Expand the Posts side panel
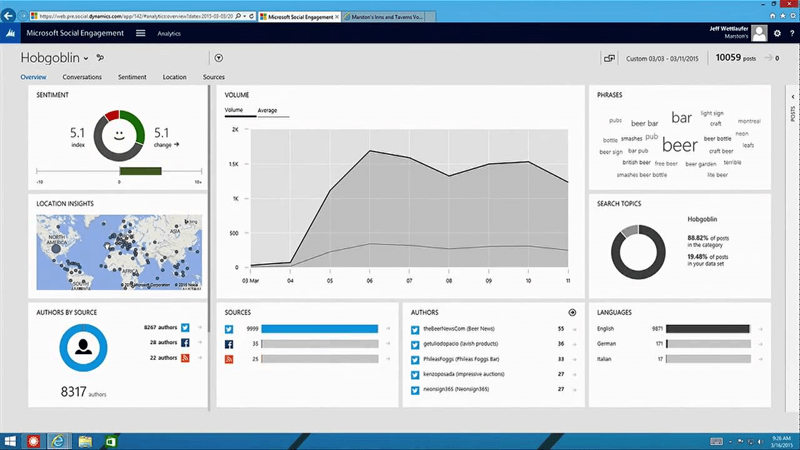Viewport: 800px width, 450px height. pyautogui.click(x=792, y=97)
